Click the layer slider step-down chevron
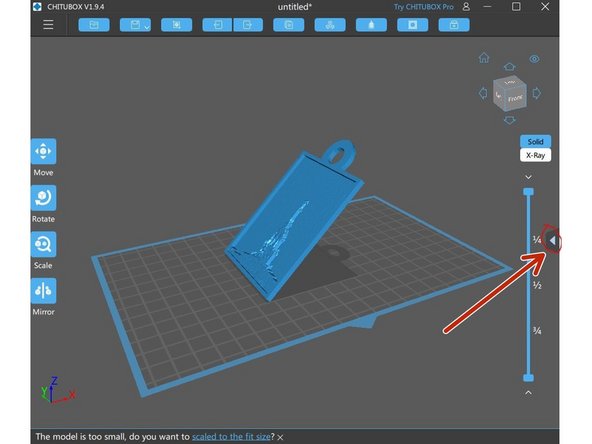Image resolution: width=592 pixels, height=444 pixels. pos(528,177)
